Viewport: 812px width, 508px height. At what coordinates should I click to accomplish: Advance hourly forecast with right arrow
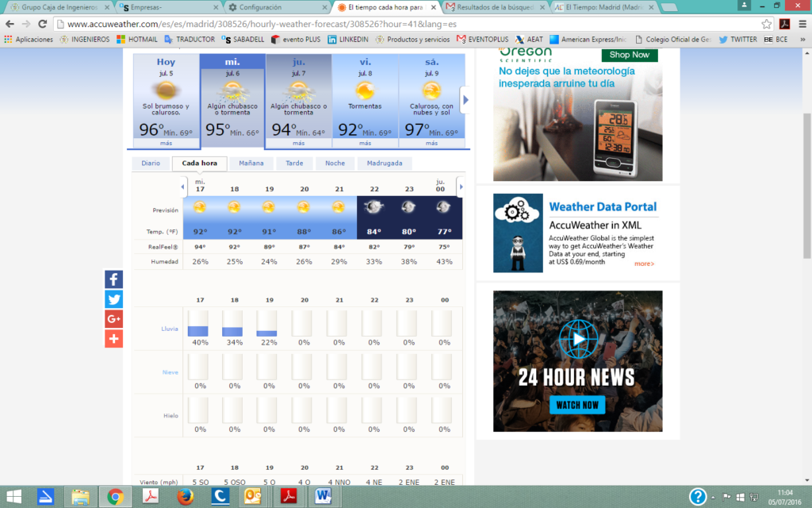(x=460, y=187)
